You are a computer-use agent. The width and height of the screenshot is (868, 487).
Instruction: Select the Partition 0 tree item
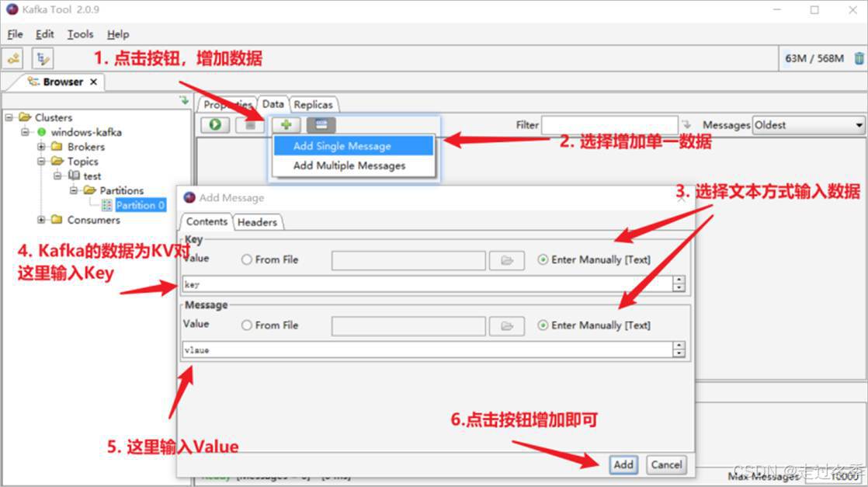pos(140,205)
